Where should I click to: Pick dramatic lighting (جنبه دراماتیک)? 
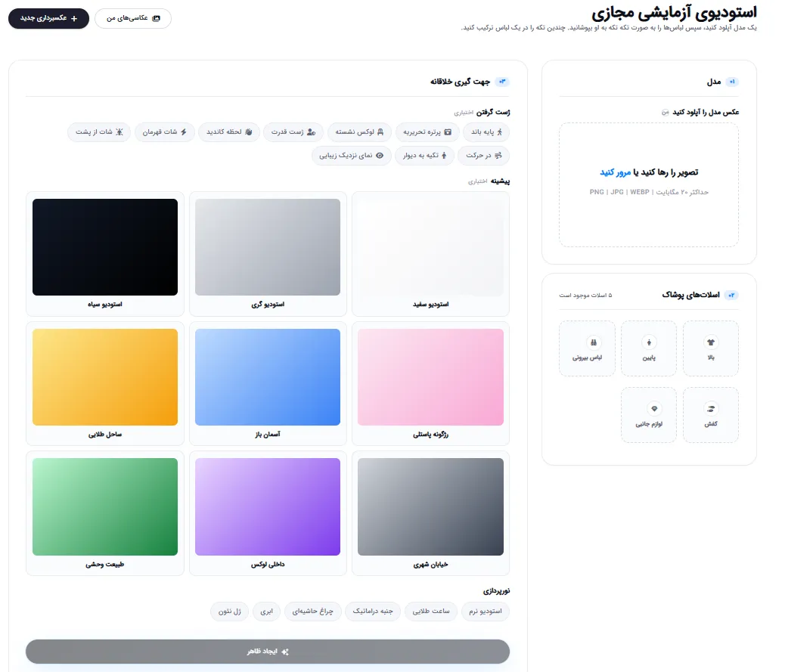point(373,612)
